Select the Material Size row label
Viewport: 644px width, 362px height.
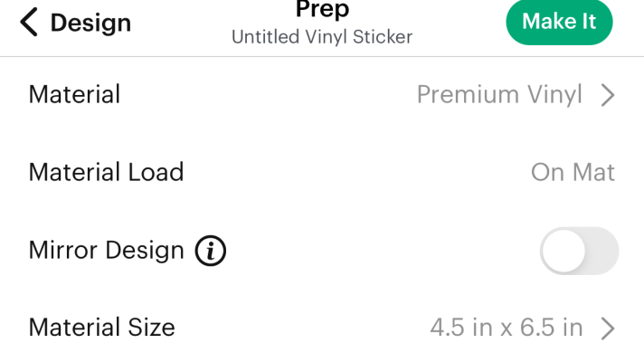point(102,328)
